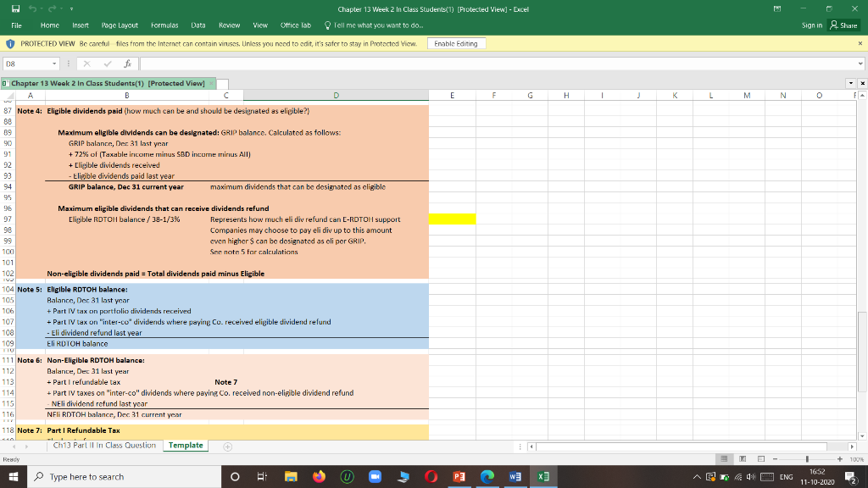Open the Office Tab ribbon tab

click(296, 25)
